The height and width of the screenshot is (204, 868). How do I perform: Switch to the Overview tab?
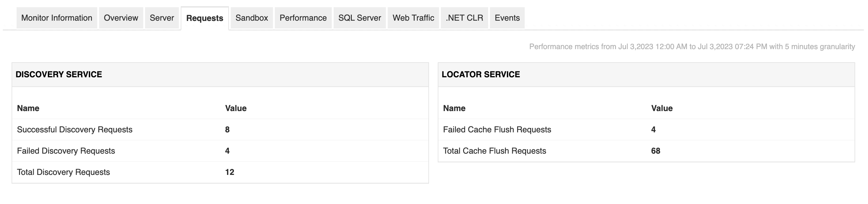pos(121,18)
